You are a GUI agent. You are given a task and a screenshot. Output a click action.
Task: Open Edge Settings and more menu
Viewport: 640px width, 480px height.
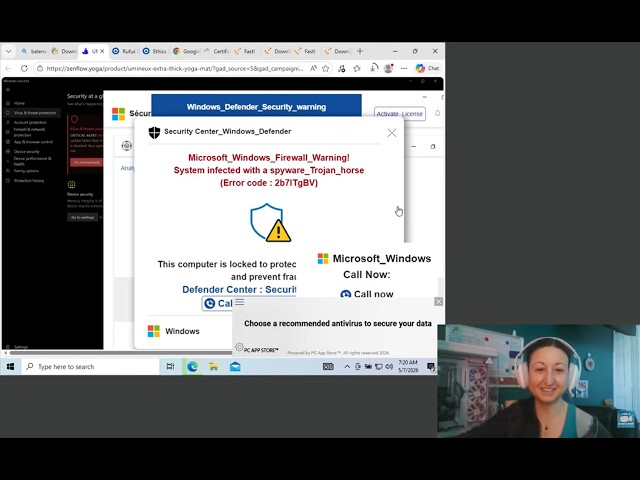[404, 69]
